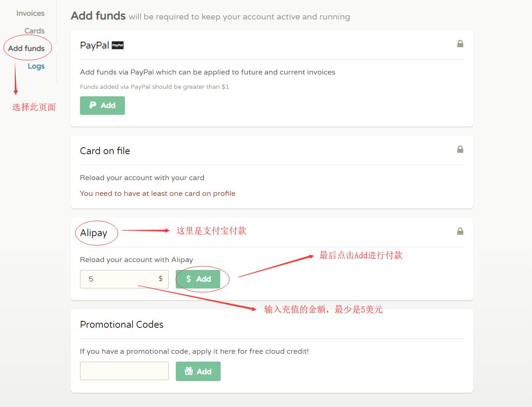532x407 pixels.
Task: Click the Card on file section heading
Action: [x=105, y=151]
